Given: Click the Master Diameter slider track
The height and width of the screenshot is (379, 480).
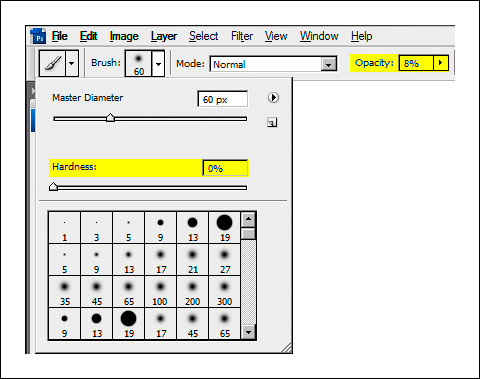Looking at the screenshot, I should pos(150,119).
